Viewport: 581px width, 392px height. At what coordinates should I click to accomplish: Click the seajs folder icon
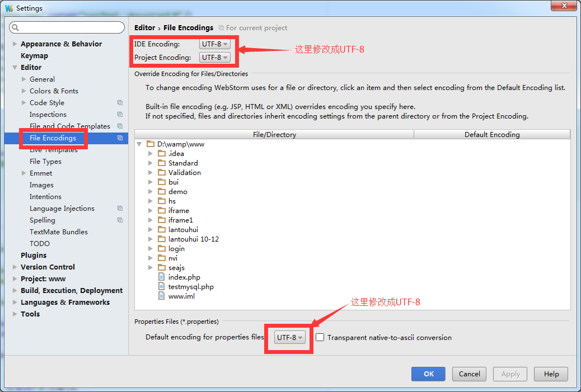coord(162,267)
